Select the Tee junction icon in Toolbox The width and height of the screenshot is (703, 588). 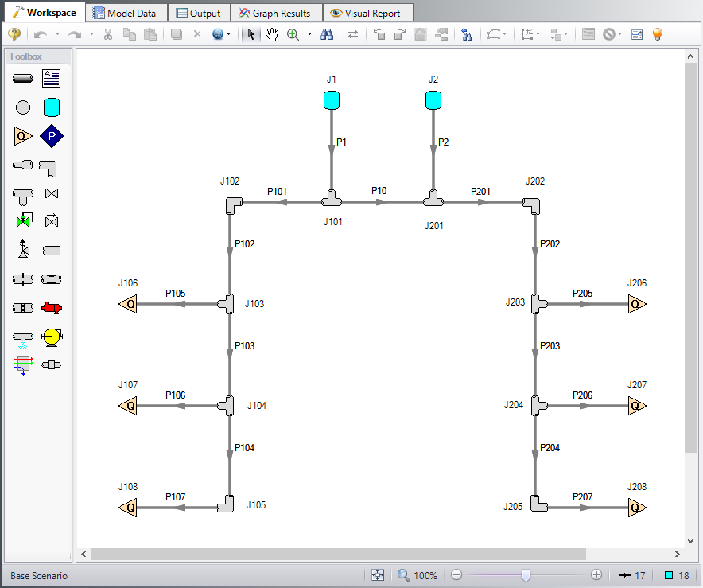point(22,193)
